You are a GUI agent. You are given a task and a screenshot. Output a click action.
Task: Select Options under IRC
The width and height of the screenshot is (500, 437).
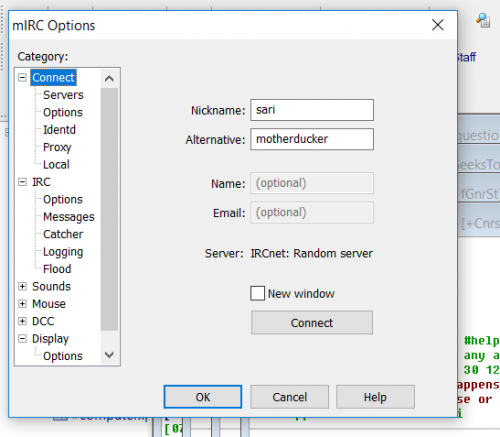pos(63,199)
